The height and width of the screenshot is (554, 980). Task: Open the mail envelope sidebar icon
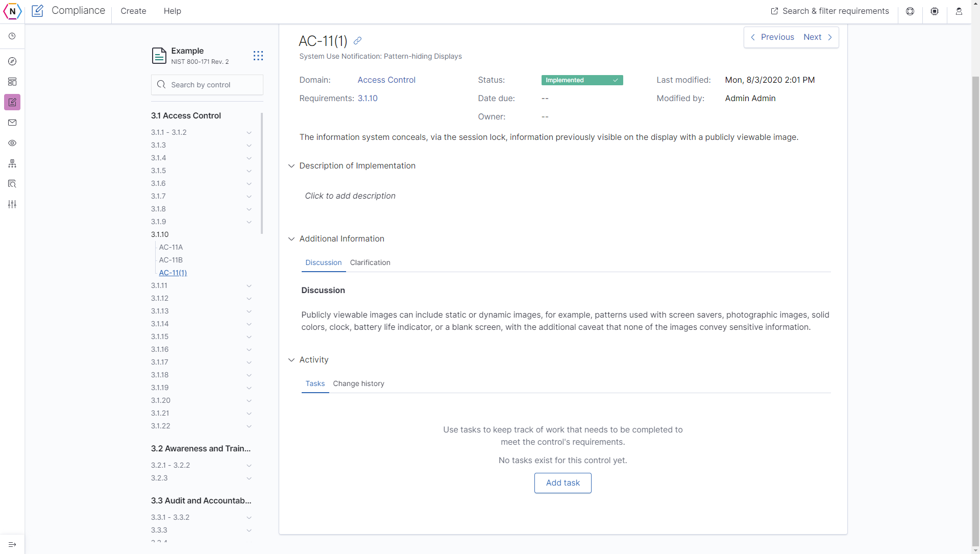[x=12, y=123]
